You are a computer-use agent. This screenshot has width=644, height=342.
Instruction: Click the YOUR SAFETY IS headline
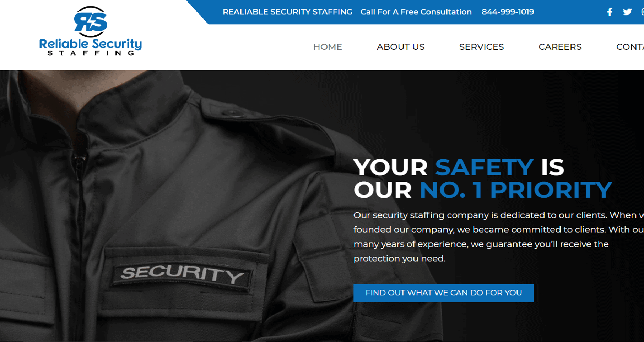(x=459, y=167)
